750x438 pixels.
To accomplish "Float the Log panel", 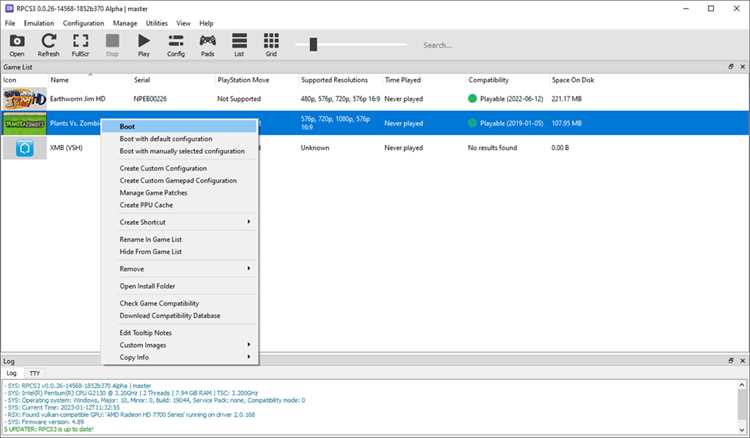I will pos(731,361).
